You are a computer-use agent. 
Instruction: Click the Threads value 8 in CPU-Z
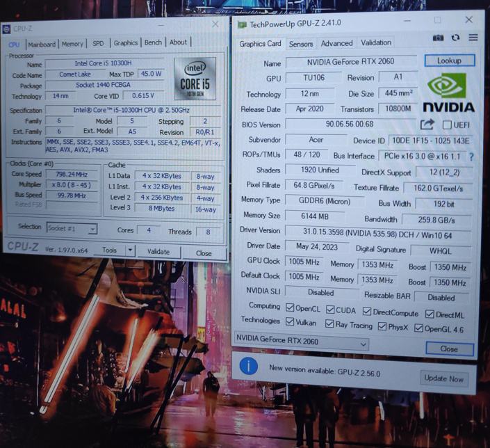[x=208, y=232]
